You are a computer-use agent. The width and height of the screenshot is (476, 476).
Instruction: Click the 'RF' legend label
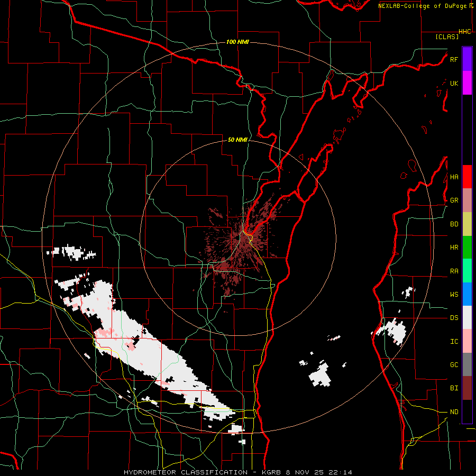tap(454, 59)
